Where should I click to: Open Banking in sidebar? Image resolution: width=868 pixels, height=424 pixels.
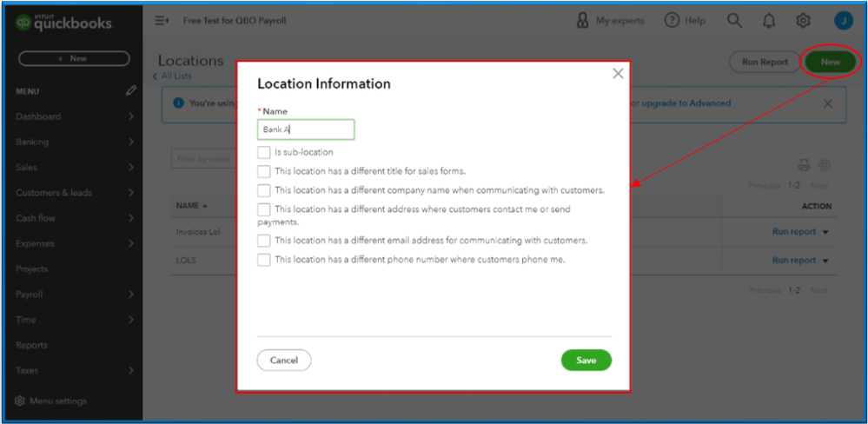(32, 142)
